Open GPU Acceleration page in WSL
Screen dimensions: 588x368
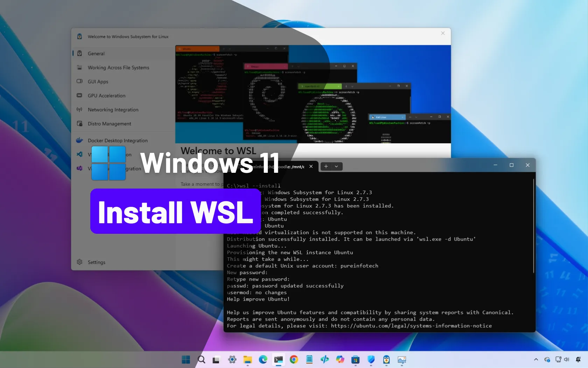123,96
